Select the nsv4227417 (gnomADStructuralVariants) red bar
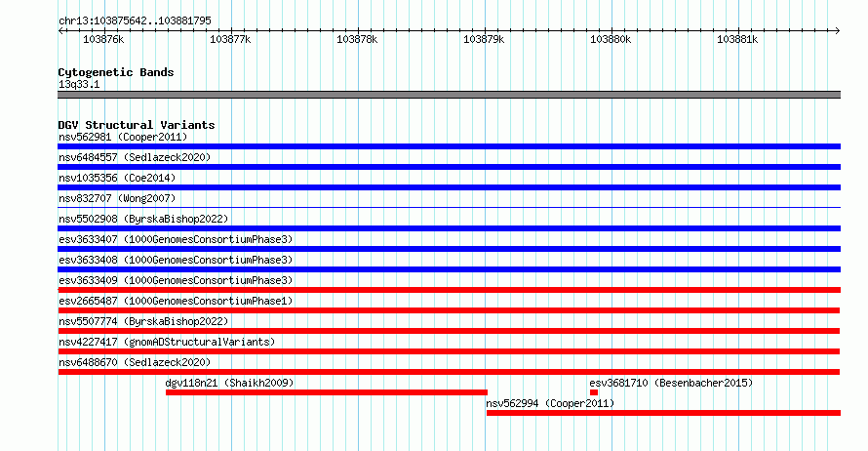The height and width of the screenshot is (451, 868). click(449, 351)
